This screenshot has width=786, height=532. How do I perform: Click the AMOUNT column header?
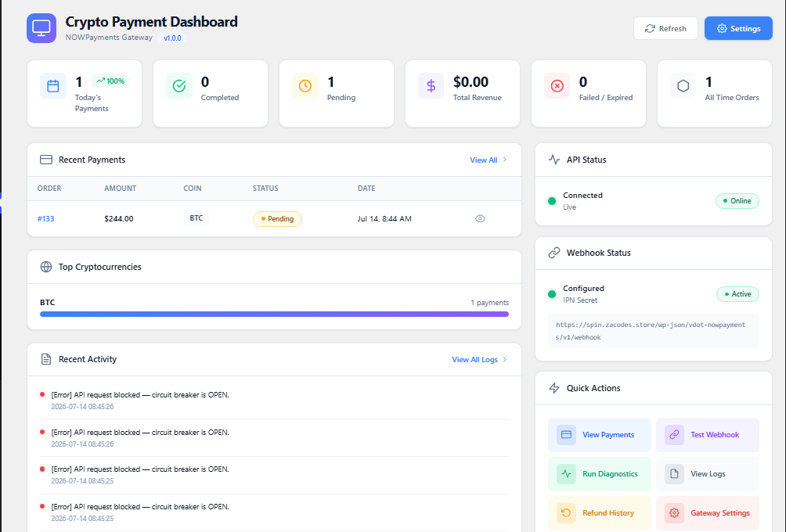[x=121, y=189]
